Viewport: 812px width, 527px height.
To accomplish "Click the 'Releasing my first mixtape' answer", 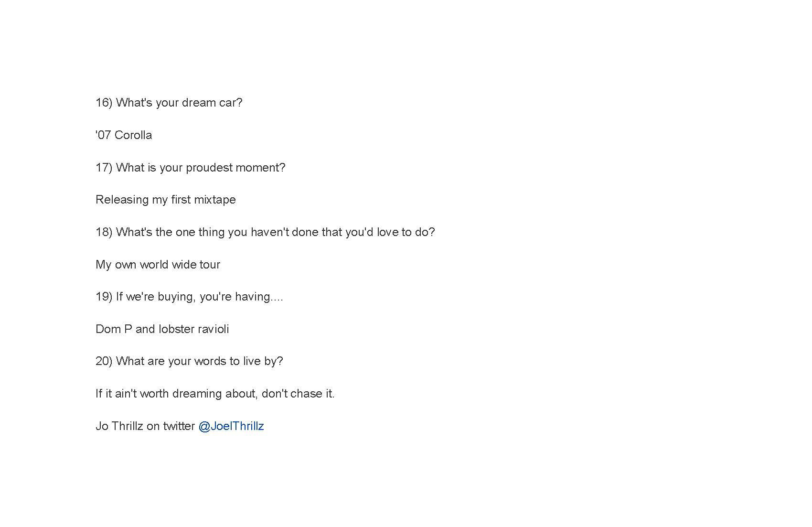I will pyautogui.click(x=166, y=200).
